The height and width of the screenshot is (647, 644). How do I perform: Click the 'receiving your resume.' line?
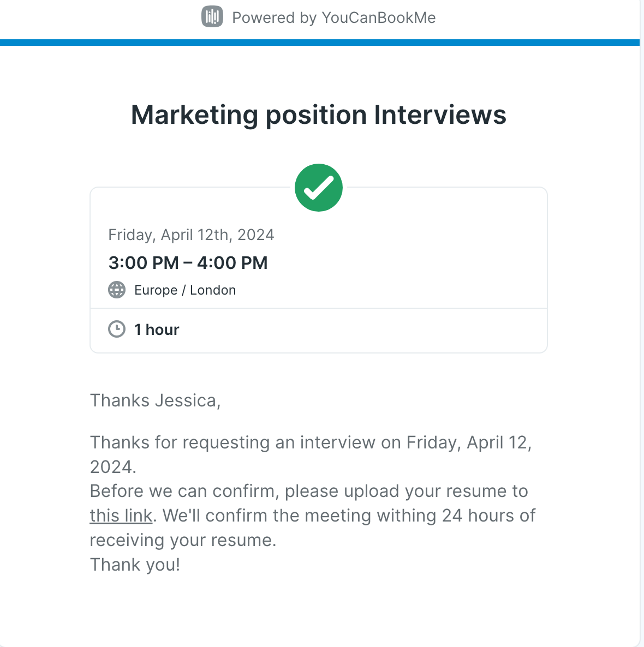coord(183,540)
